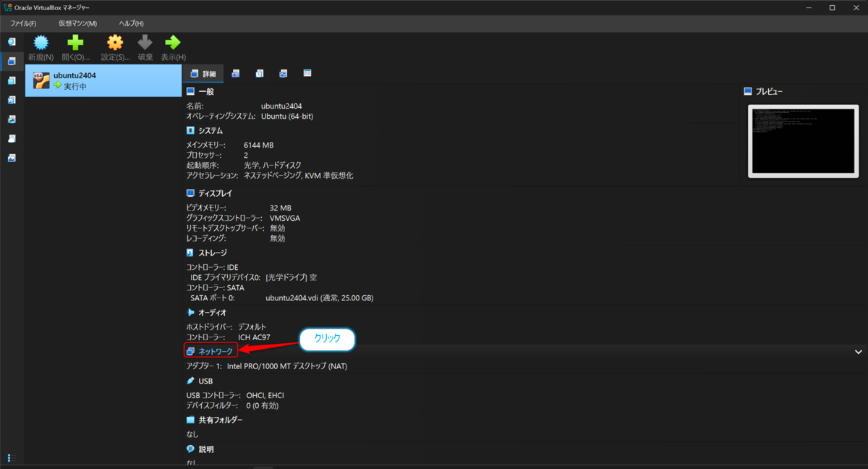Click the green plus Add (開く) icon
Viewport: 868px width, 469px height.
click(75, 43)
